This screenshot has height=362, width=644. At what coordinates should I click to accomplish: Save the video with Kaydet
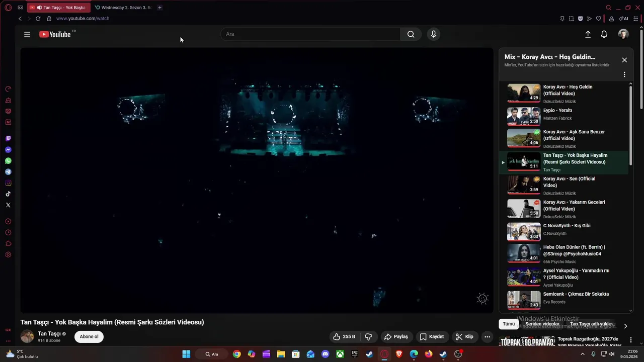[432, 337]
